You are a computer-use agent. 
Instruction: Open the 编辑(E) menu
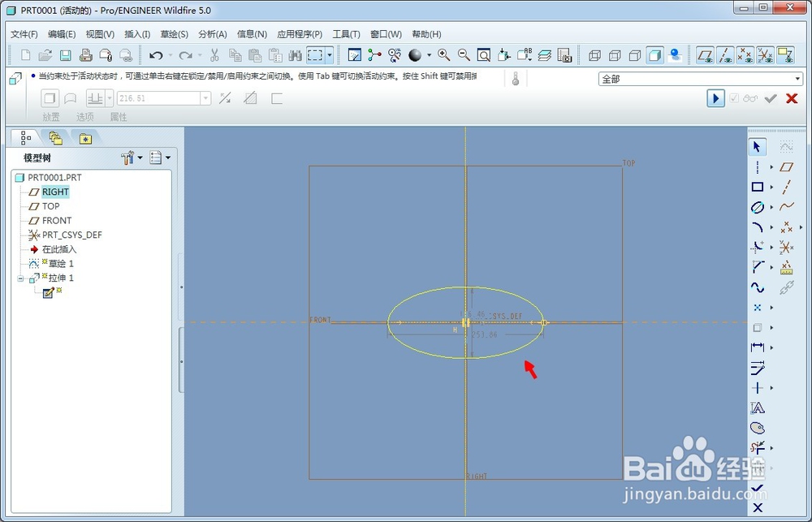point(62,34)
